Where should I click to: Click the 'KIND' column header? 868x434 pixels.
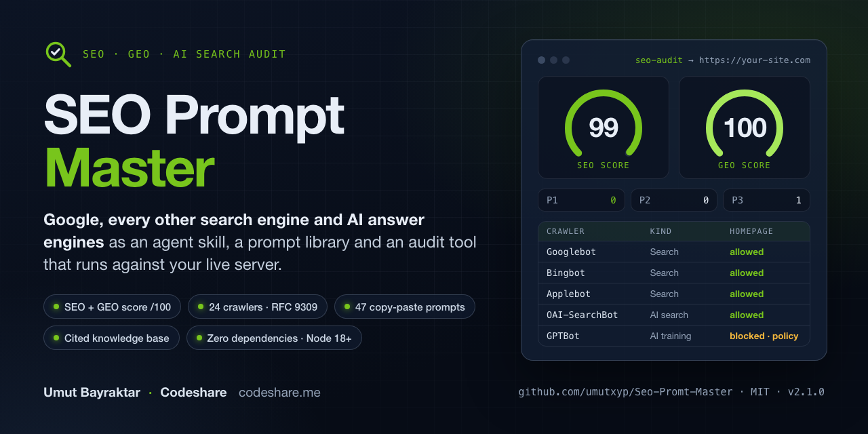660,231
